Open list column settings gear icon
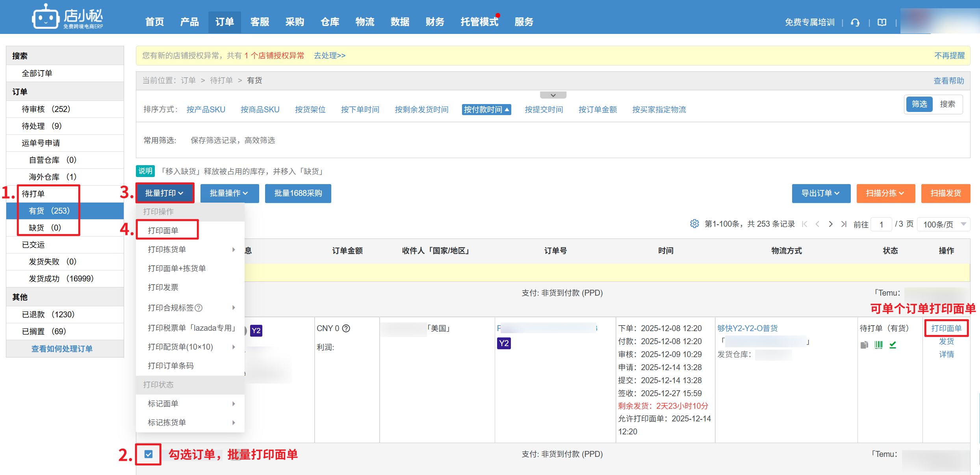 694,224
